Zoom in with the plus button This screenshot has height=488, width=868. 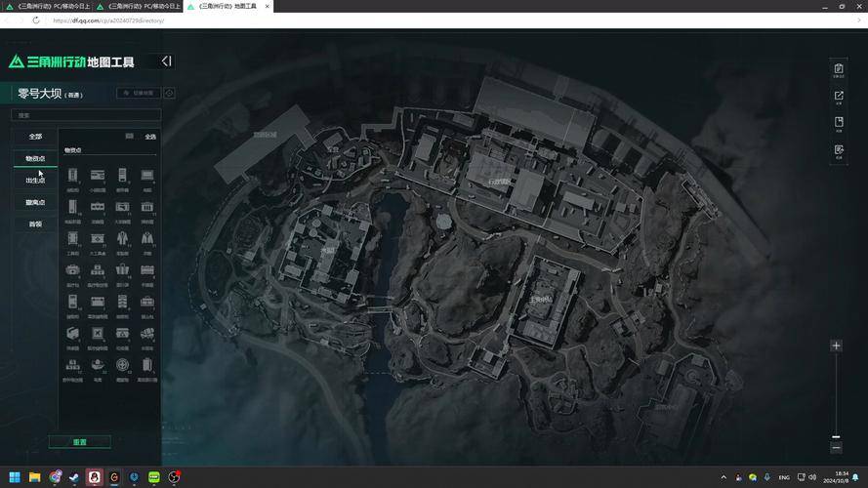(836, 346)
